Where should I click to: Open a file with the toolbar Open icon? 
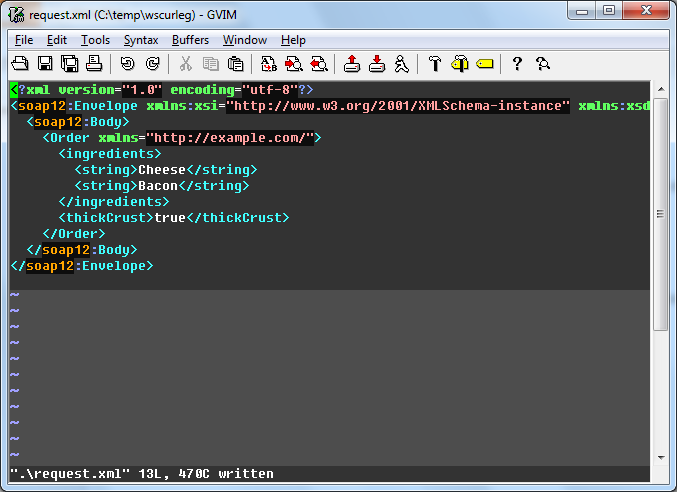(x=20, y=64)
